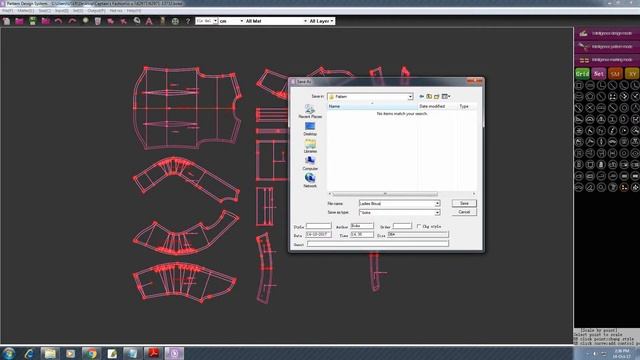Image resolution: width=640 pixels, height=360 pixels.
Task: Click the Windows Start orb
Action: click(x=9, y=353)
